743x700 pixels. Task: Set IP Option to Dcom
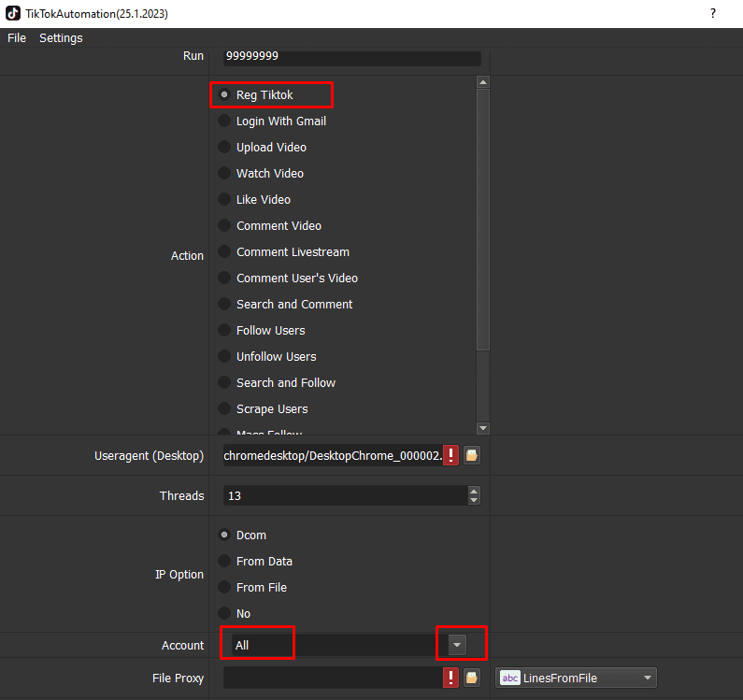[x=224, y=535]
